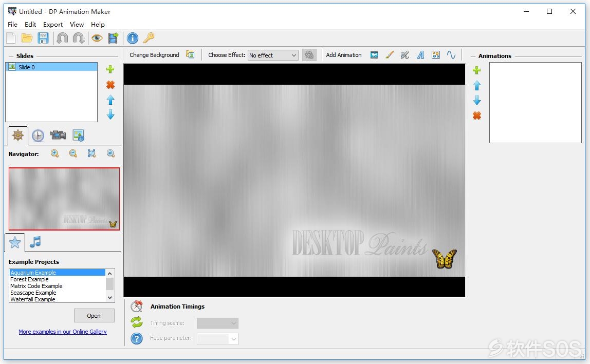Open Choose Effect dropdown showing No effect
Viewport: 590px width, 364px height.
point(273,55)
